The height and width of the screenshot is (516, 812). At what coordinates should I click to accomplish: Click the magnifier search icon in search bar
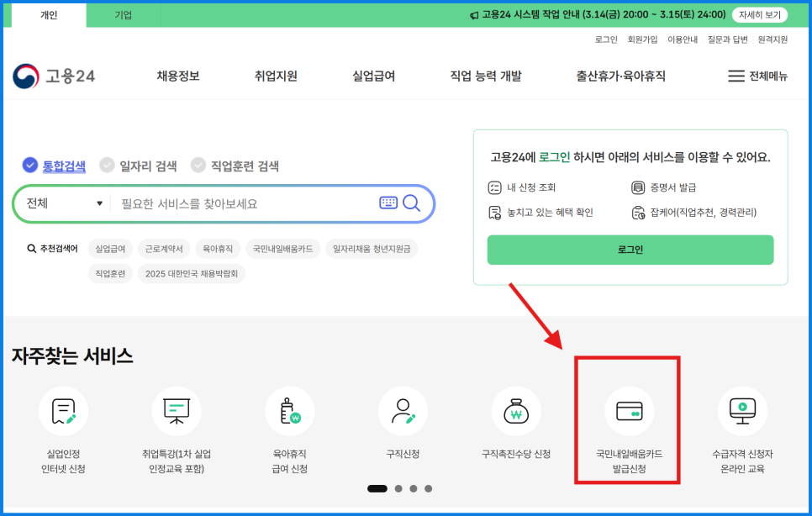tap(411, 203)
